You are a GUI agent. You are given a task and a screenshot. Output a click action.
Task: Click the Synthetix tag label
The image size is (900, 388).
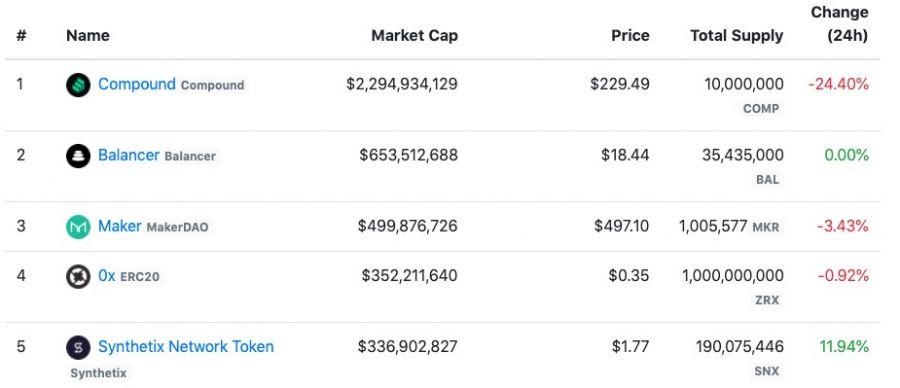pyautogui.click(x=98, y=373)
